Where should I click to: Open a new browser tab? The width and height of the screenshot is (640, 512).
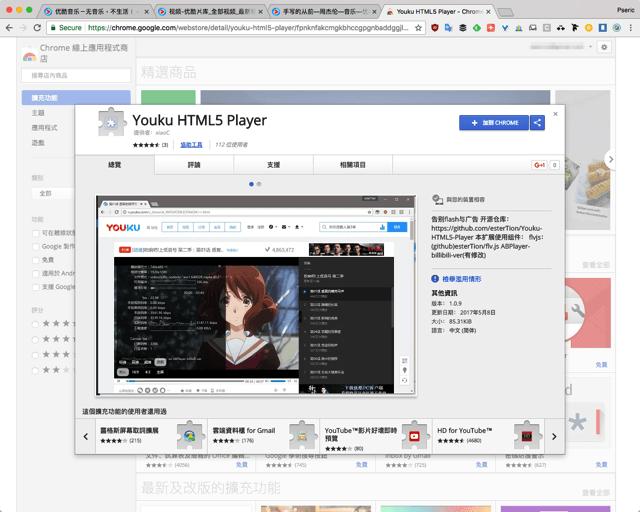[505, 12]
